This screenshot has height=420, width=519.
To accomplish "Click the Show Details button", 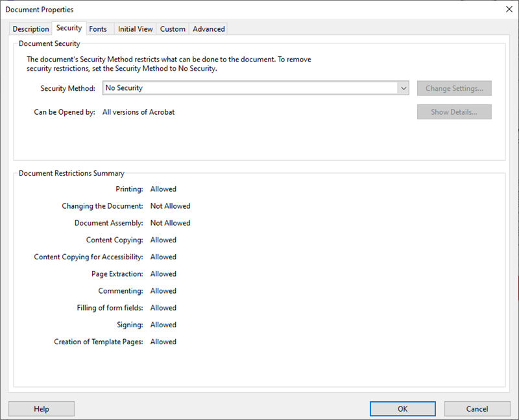I will [454, 111].
